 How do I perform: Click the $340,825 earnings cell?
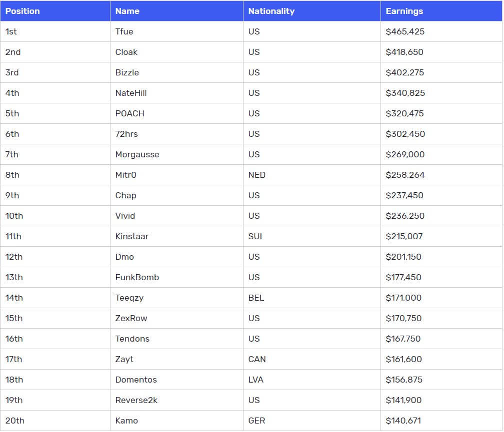point(405,93)
